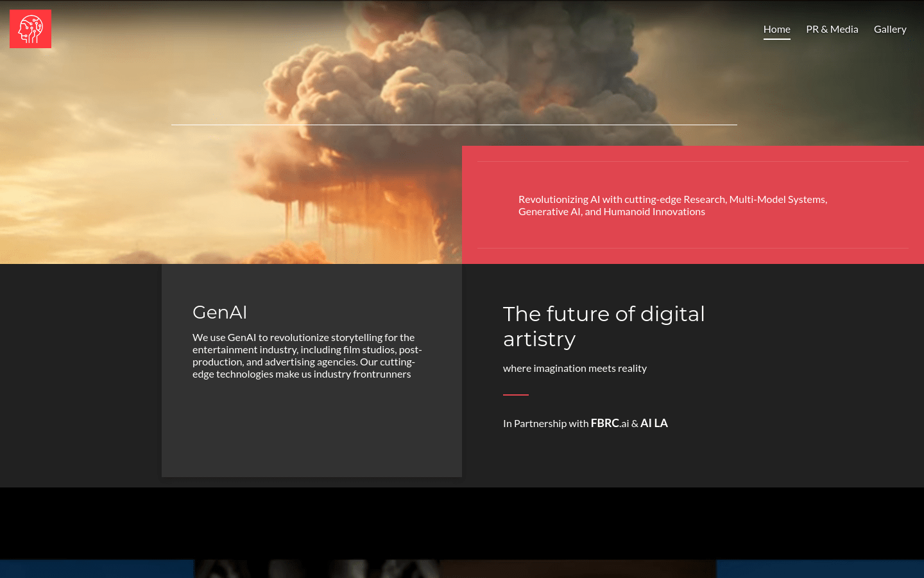Click the dark brown thumbnail at bottom
Viewport: 924px width, 578px height.
[x=577, y=569]
